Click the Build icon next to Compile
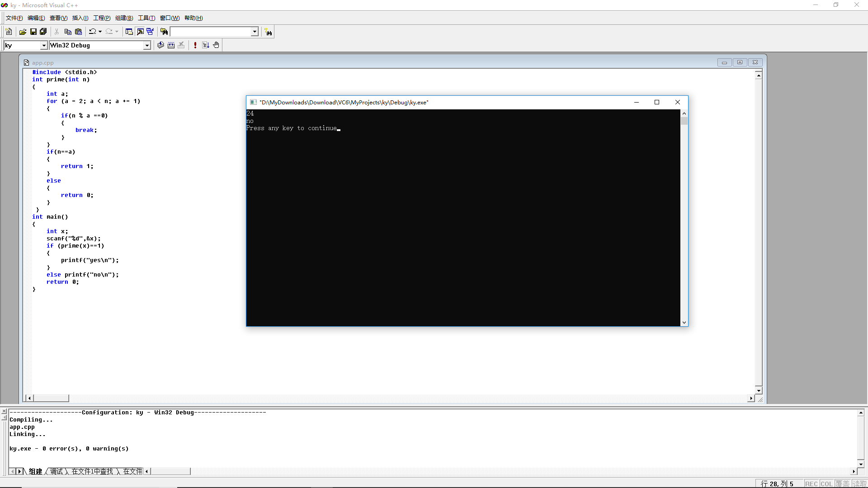This screenshot has height=488, width=868. [x=171, y=45]
